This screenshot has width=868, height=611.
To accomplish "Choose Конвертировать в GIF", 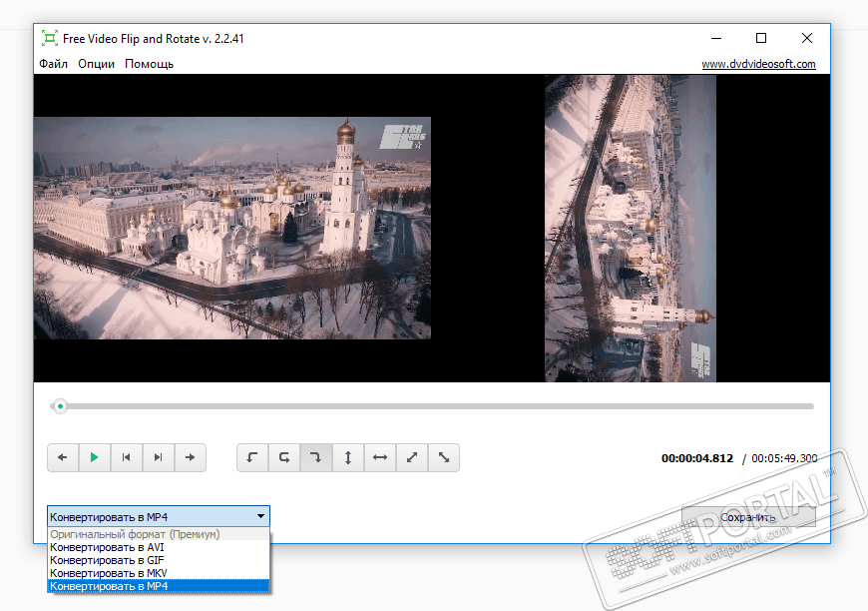I will (159, 560).
